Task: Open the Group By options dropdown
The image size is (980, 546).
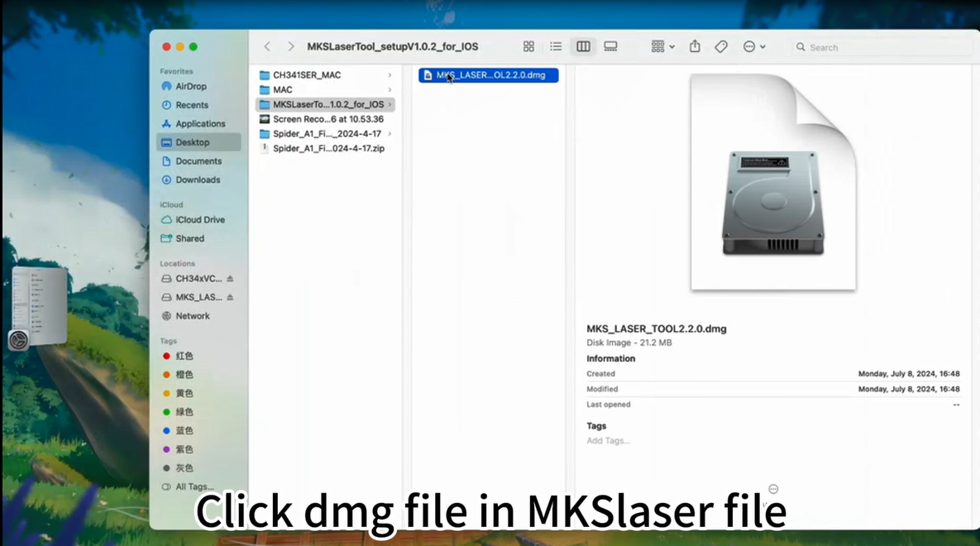Action: 662,47
